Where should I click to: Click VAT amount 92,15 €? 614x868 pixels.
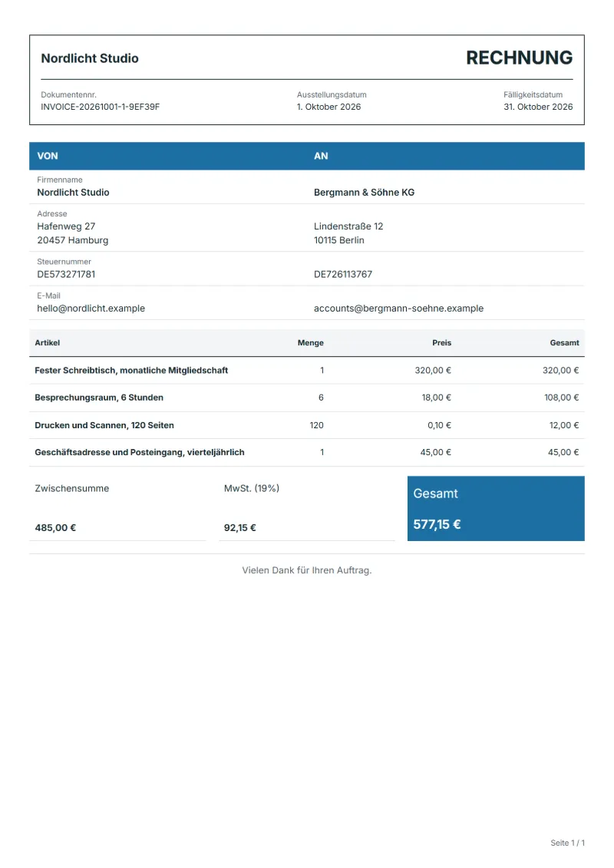point(239,528)
